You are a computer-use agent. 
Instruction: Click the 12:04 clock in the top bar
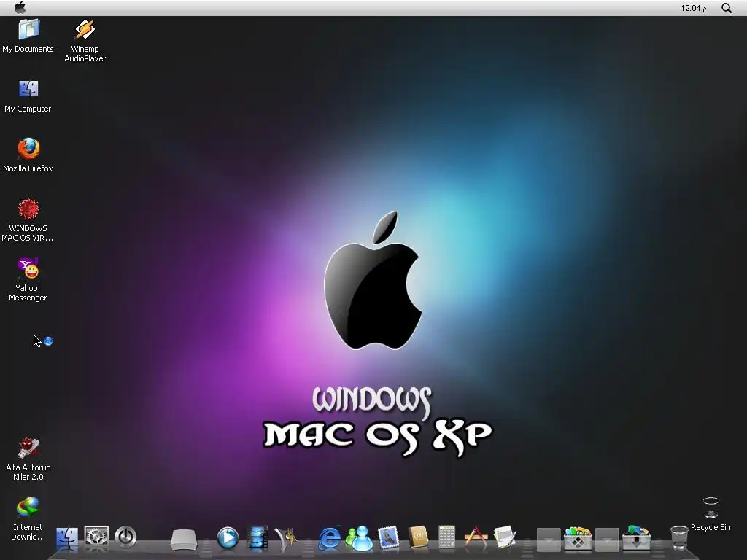pyautogui.click(x=693, y=8)
